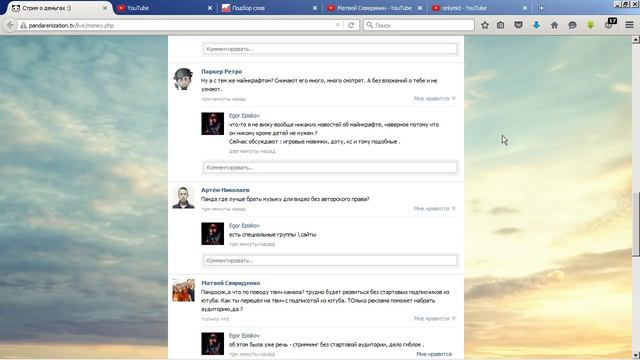Screen dimensions: 640x360
Task: Focus comment field under Артём Николаев thread
Action: coord(330,260)
